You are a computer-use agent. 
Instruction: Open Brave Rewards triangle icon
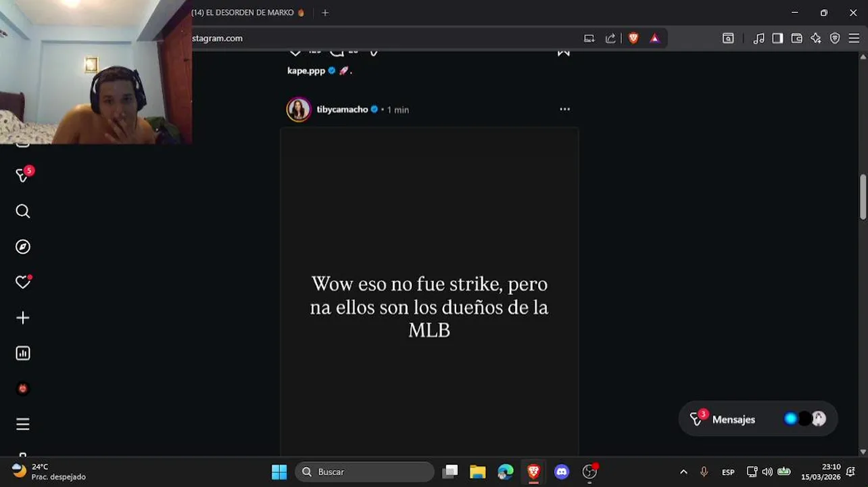click(x=654, y=39)
